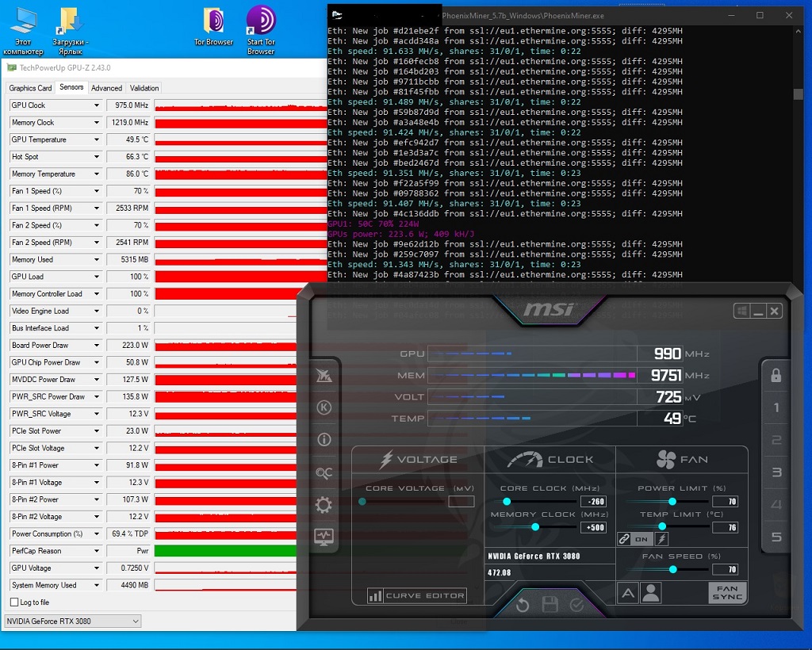
Task: Open Memory Clock sensor dropdown
Action: point(96,123)
